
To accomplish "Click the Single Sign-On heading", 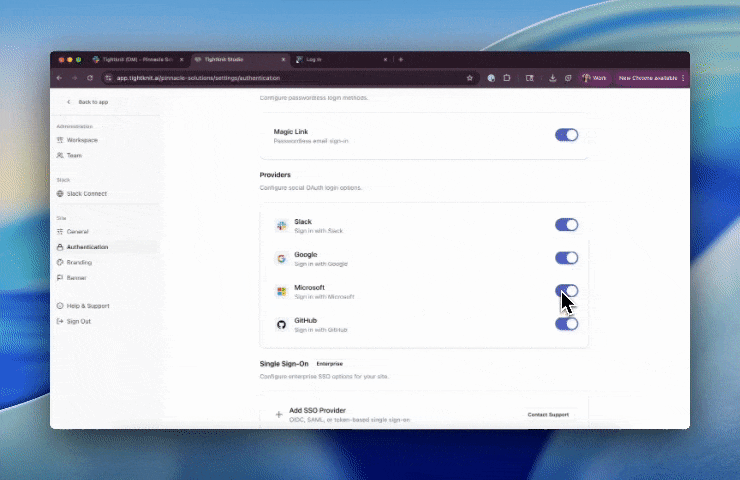I will coord(284,364).
